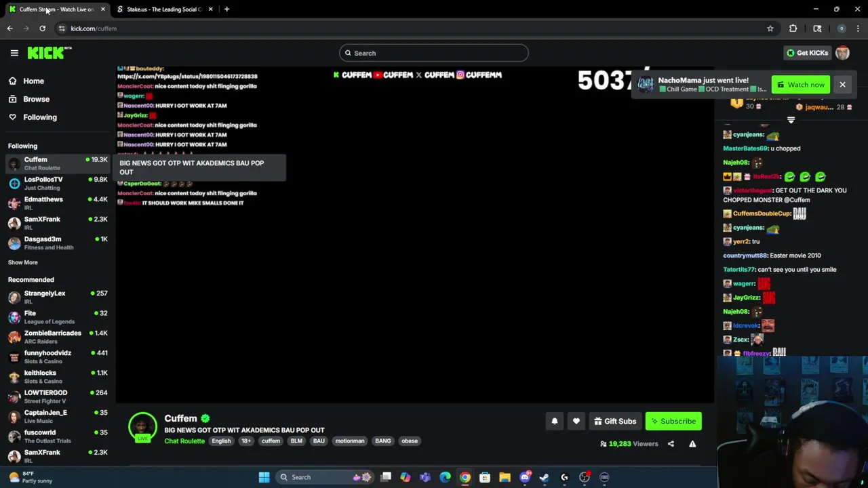The image size is (868, 488).
Task: Open the weather widget showing 84°F
Action: point(30,477)
